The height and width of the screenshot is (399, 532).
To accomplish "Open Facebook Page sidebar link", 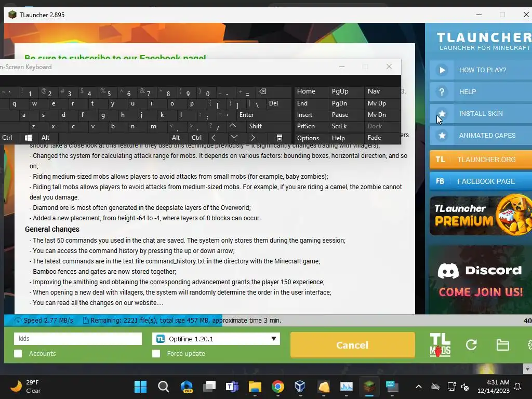I will click(x=481, y=181).
